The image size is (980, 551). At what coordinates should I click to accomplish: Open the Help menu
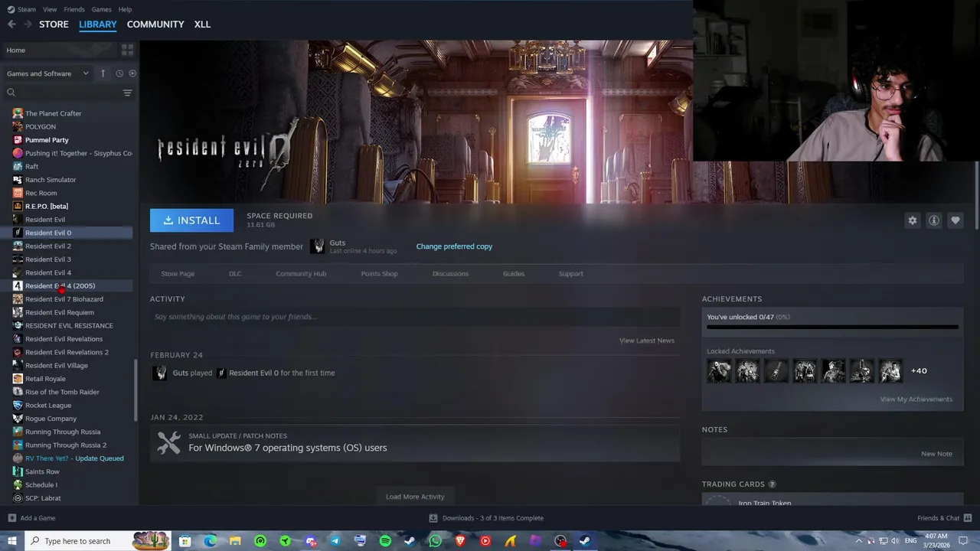[125, 9]
